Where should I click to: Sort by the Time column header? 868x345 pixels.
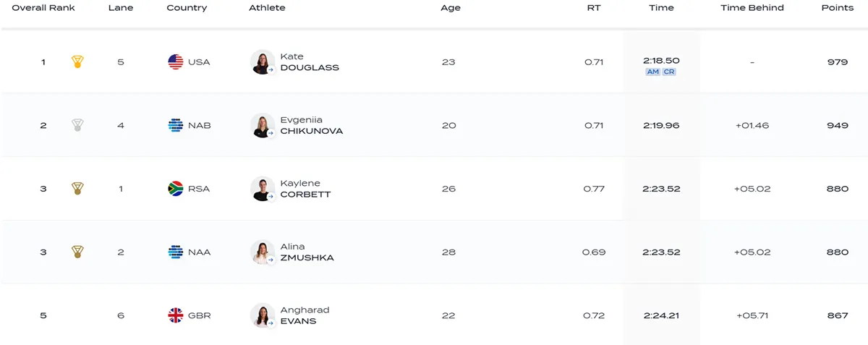coord(661,8)
